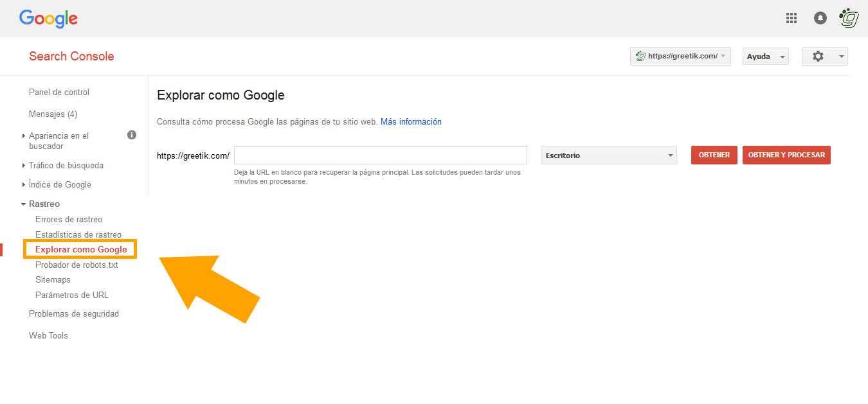Open the settings gear dropdown
Screen dimensions: 868x404
(x=825, y=57)
